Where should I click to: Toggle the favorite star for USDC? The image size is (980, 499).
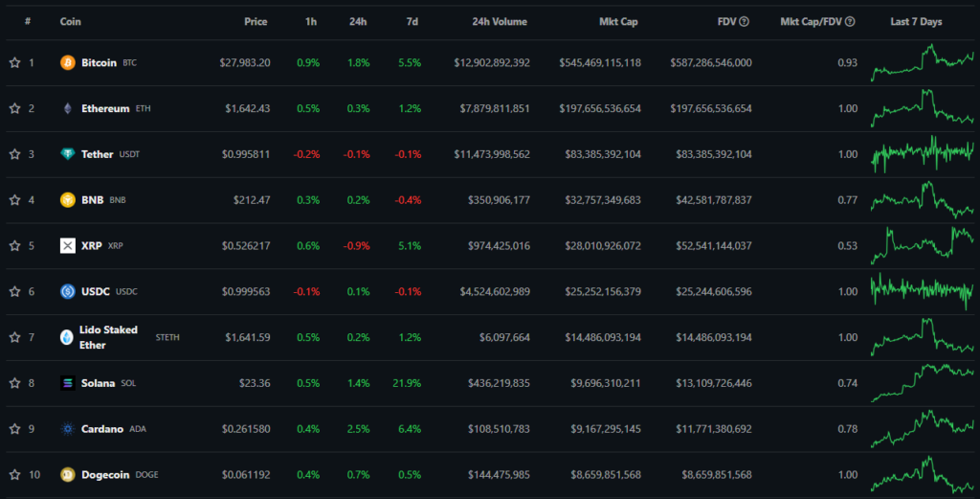(x=14, y=292)
